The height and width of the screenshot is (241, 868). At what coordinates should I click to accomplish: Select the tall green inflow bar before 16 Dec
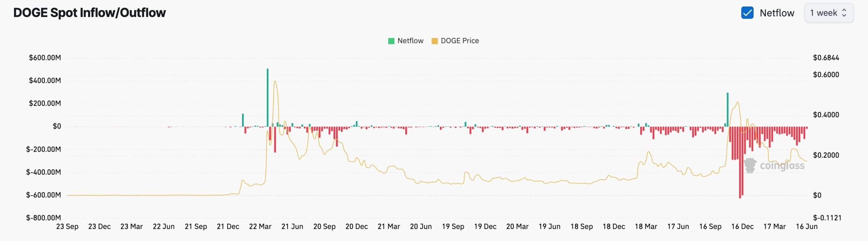click(x=728, y=110)
